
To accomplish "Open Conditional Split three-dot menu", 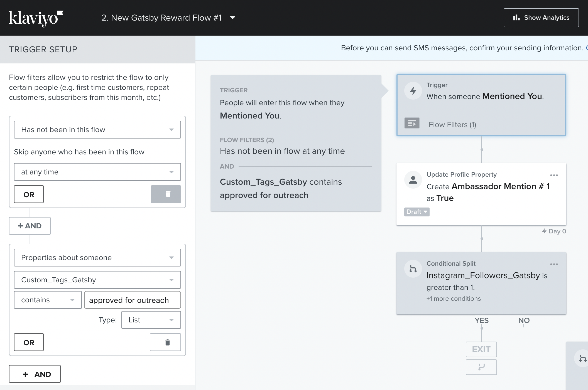I will (554, 264).
